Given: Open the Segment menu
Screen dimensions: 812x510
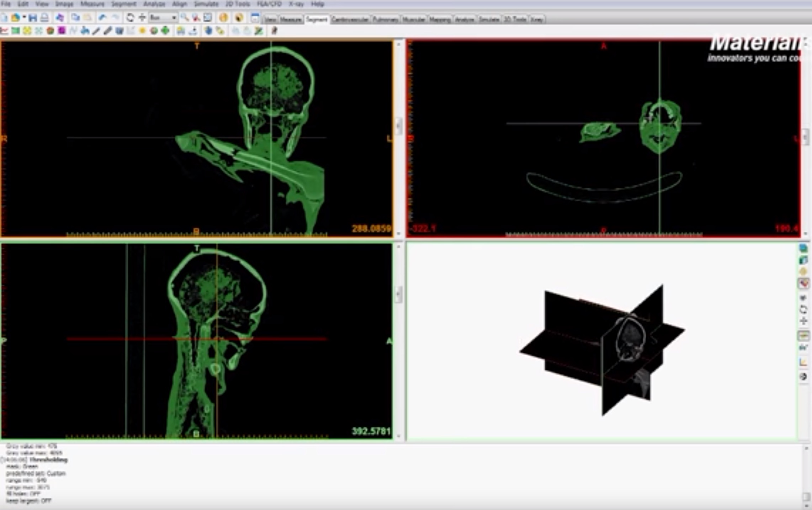Looking at the screenshot, I should (123, 4).
